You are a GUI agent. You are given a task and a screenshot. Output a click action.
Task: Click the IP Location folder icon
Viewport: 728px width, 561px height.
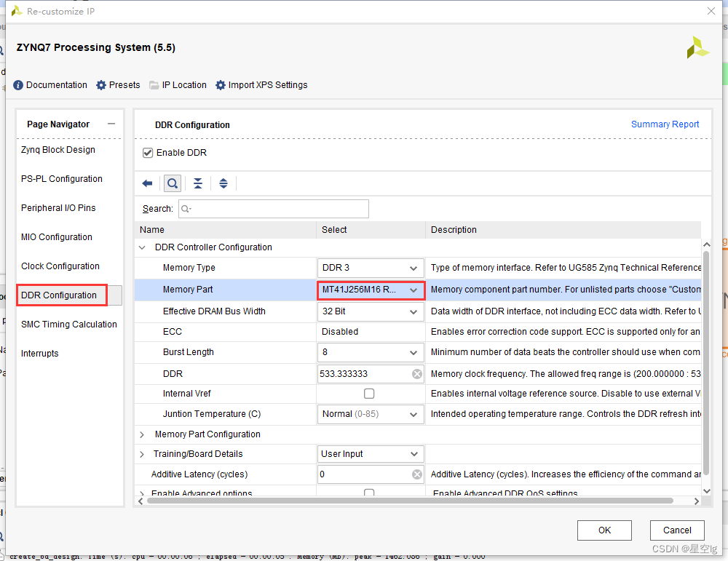(154, 85)
